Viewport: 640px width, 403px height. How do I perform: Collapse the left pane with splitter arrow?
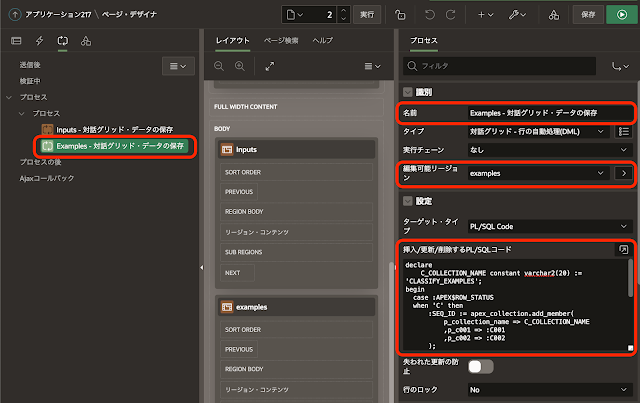201,267
